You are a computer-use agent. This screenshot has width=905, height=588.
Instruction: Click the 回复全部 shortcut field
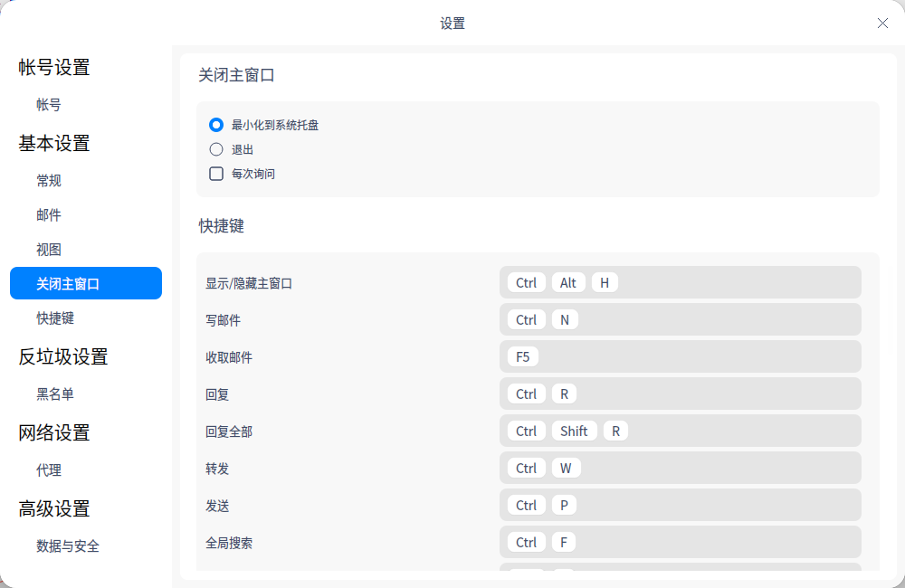(x=680, y=431)
